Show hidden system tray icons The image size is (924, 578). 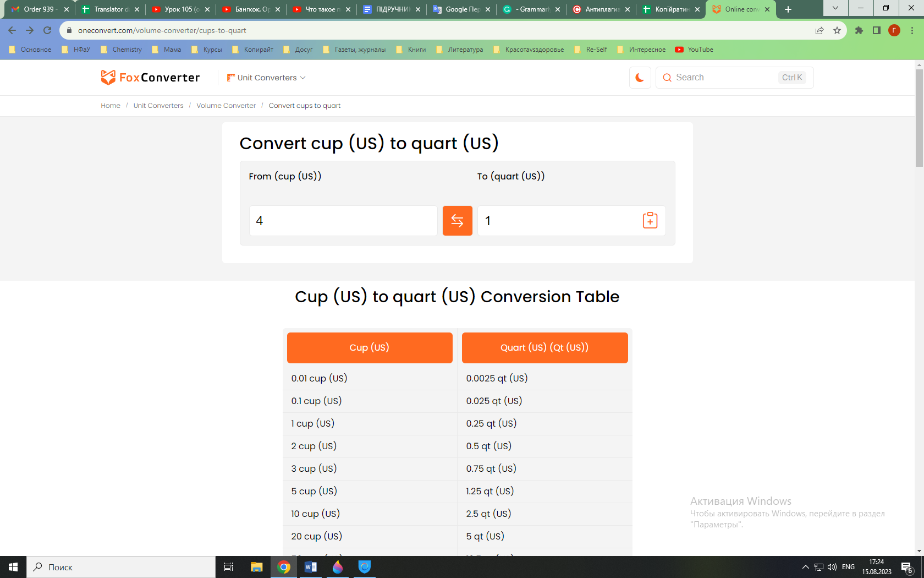(x=805, y=567)
